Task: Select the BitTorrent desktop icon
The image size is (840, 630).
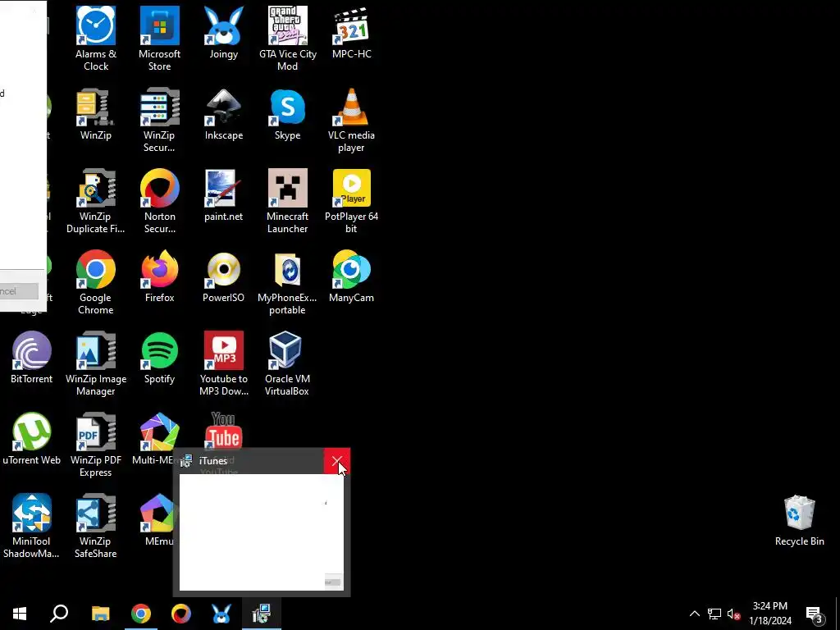Action: click(x=32, y=358)
